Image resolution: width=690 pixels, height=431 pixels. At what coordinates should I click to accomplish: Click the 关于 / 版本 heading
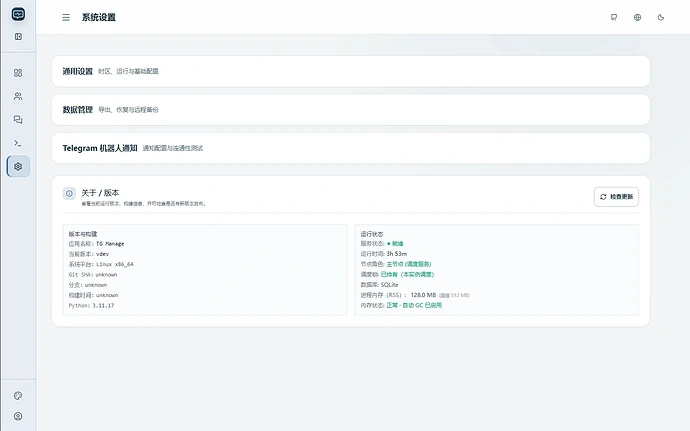coord(100,193)
